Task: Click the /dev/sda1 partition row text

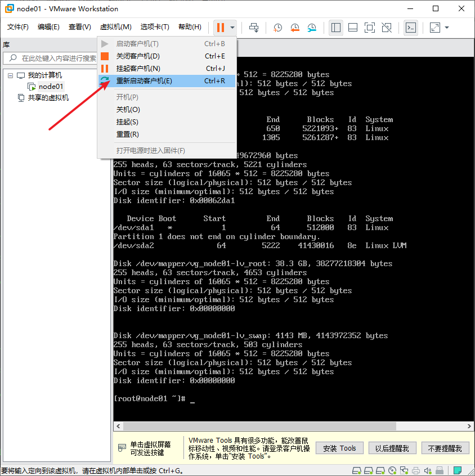Action: coord(251,227)
